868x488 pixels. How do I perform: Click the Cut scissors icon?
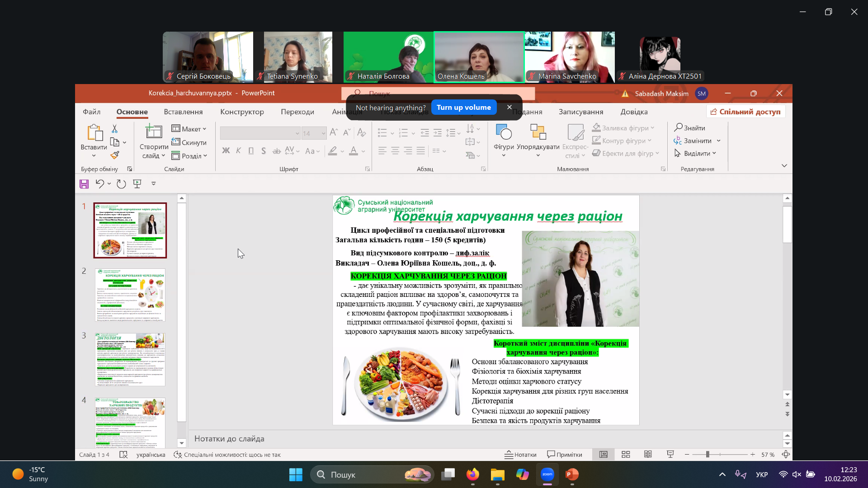click(x=114, y=129)
